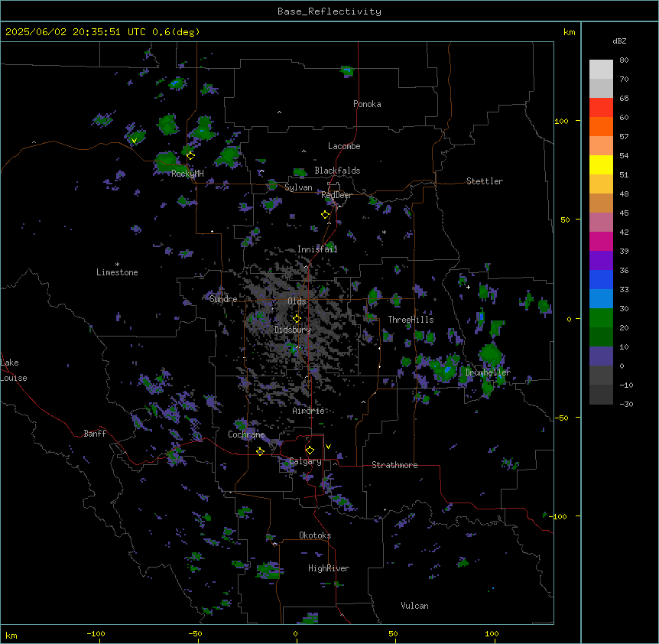Image resolution: width=659 pixels, height=644 pixels.
Task: Pick the dark orange 57–60 dBZ legend swatch
Action: (x=601, y=126)
